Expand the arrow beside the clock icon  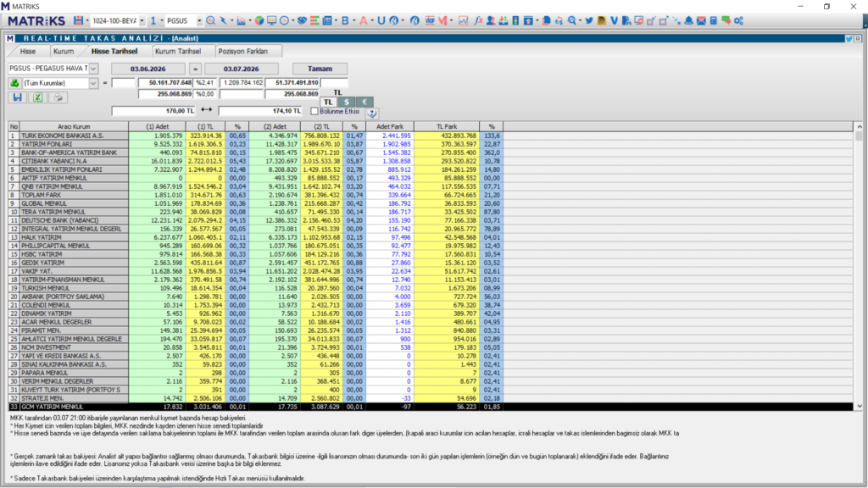[x=292, y=20]
